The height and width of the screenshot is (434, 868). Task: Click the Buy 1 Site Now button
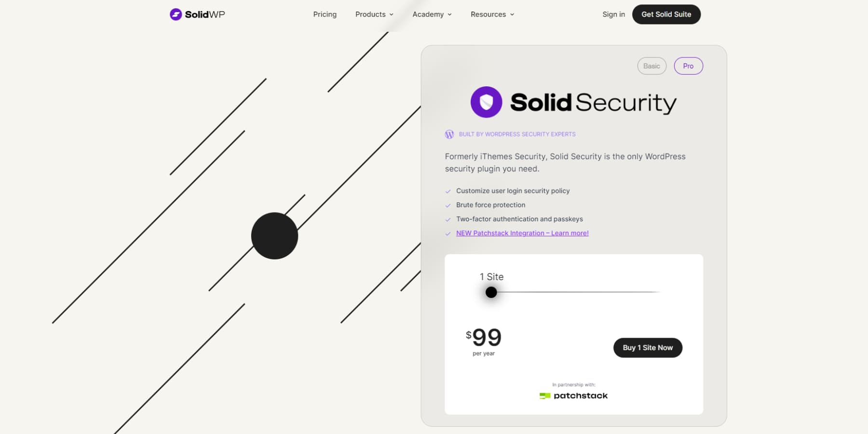pyautogui.click(x=648, y=348)
